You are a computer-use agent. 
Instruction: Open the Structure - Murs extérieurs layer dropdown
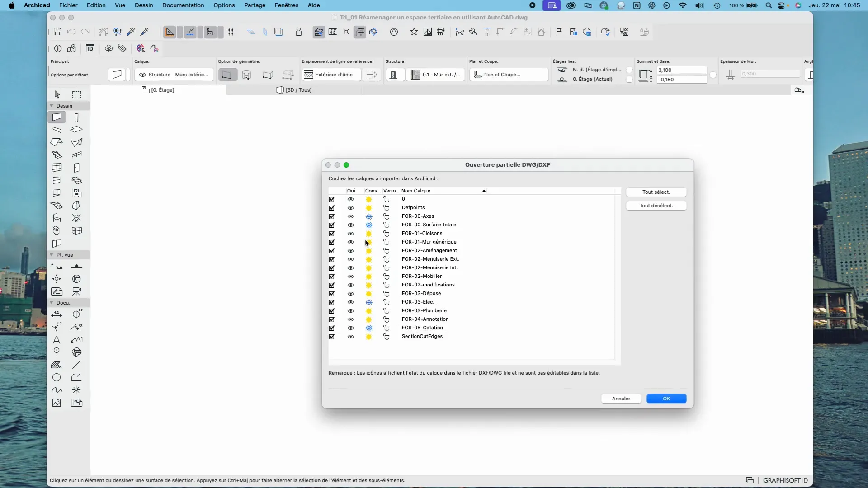point(174,75)
